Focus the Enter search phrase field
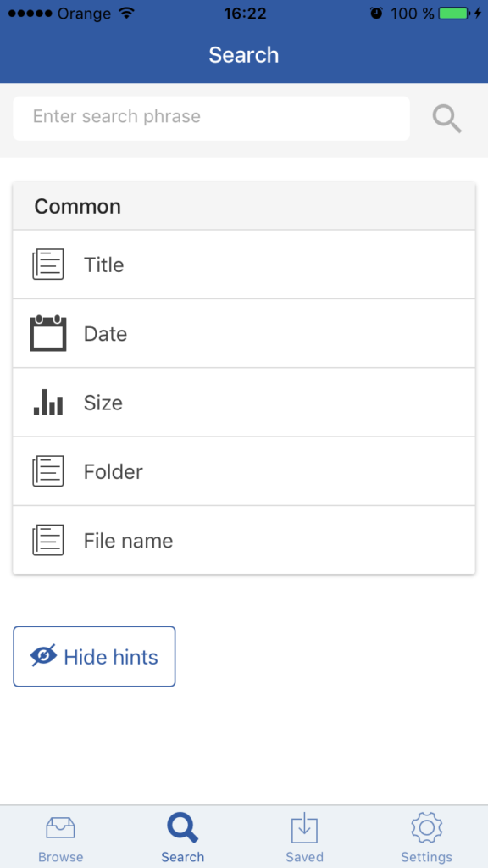The height and width of the screenshot is (868, 488). 211,118
